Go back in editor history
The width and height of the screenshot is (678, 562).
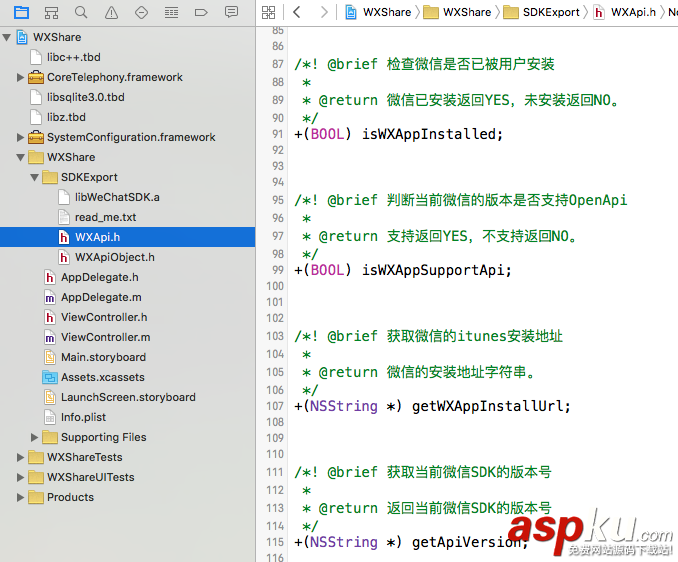[x=297, y=12]
